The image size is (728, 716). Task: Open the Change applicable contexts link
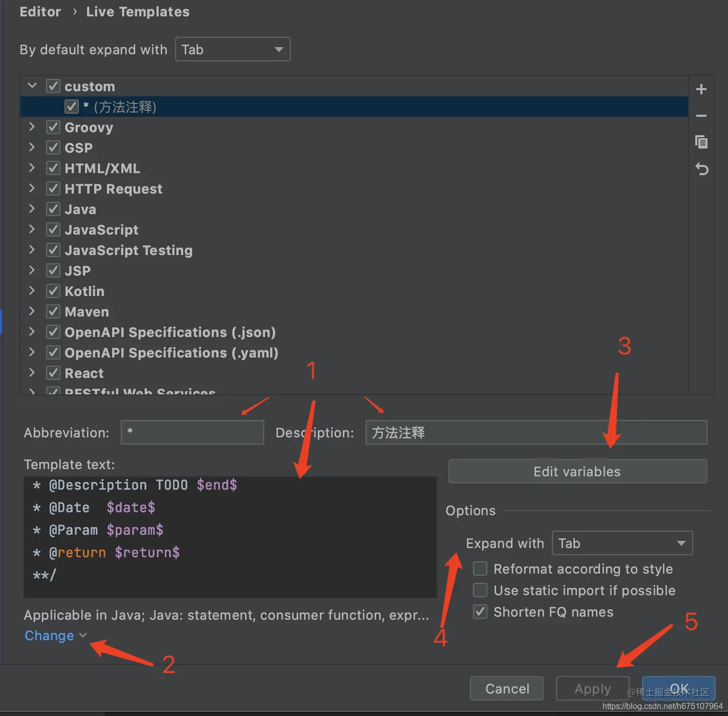pos(55,636)
